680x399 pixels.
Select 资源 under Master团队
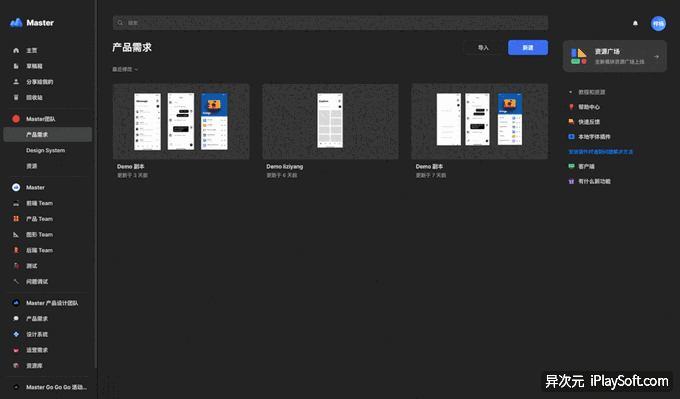[x=32, y=166]
